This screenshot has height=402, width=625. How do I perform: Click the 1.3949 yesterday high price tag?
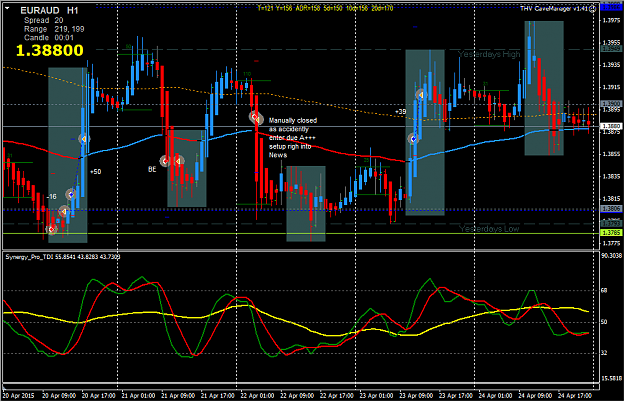click(x=611, y=49)
